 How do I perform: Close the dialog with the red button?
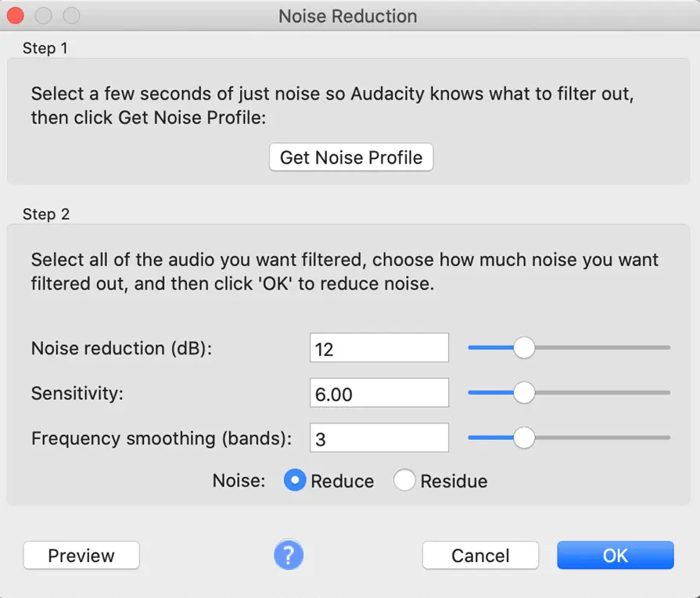pos(16,16)
